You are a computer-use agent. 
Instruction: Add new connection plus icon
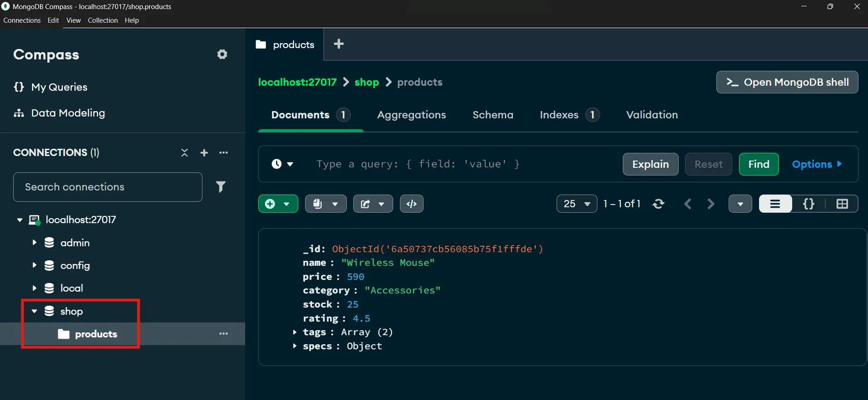204,153
